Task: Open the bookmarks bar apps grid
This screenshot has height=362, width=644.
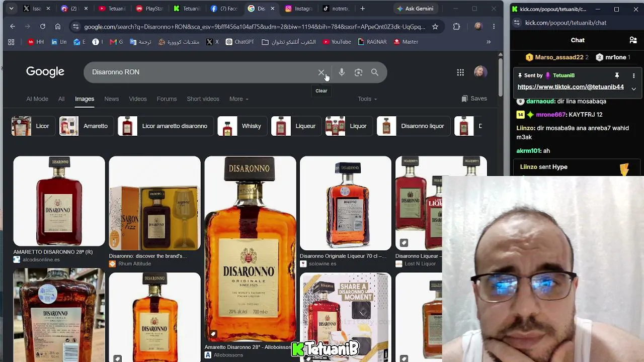Action: (x=11, y=42)
